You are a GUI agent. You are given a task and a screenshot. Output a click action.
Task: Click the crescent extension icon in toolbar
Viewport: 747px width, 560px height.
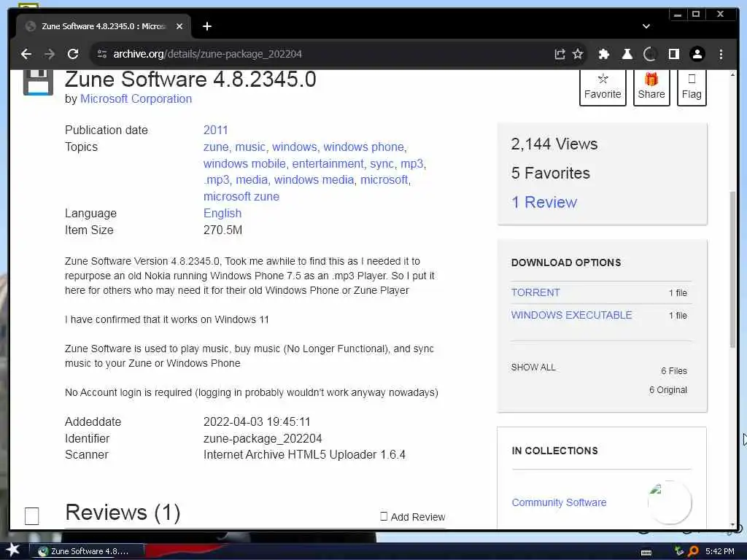click(650, 54)
